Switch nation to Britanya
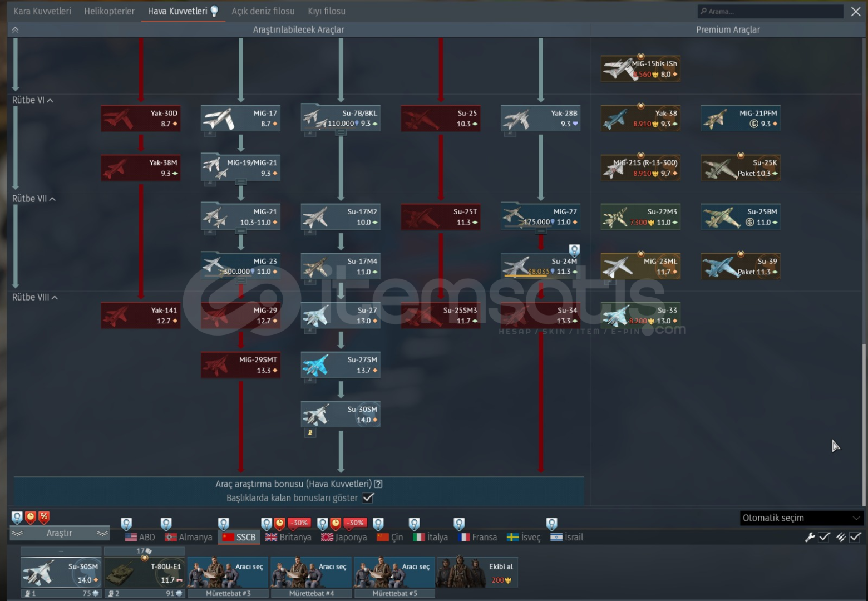This screenshot has height=601, width=868. point(288,537)
